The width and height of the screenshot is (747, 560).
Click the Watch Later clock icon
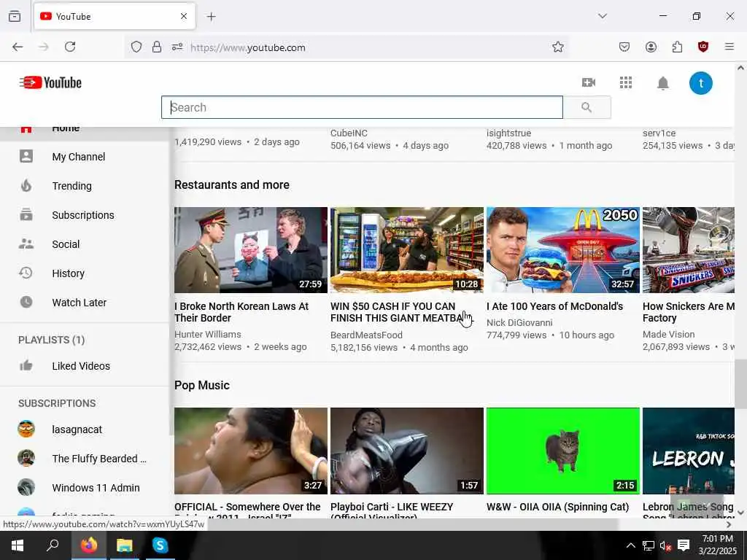[26, 302]
